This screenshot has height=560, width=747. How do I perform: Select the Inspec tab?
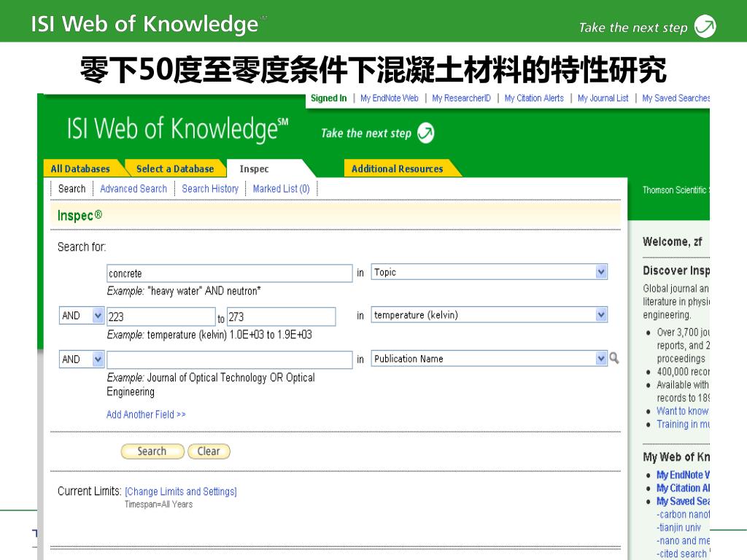254,168
